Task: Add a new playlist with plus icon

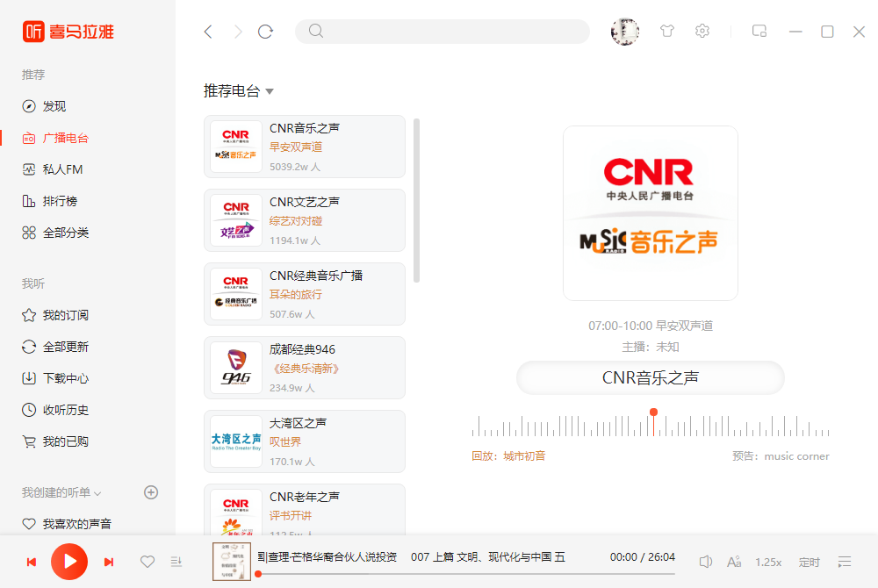Action: 151,492
